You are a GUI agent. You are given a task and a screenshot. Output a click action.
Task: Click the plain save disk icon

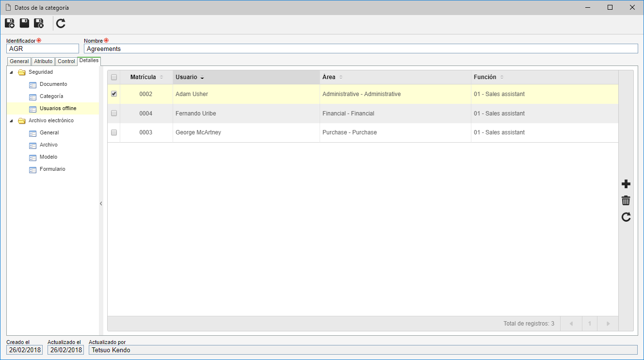(24, 23)
